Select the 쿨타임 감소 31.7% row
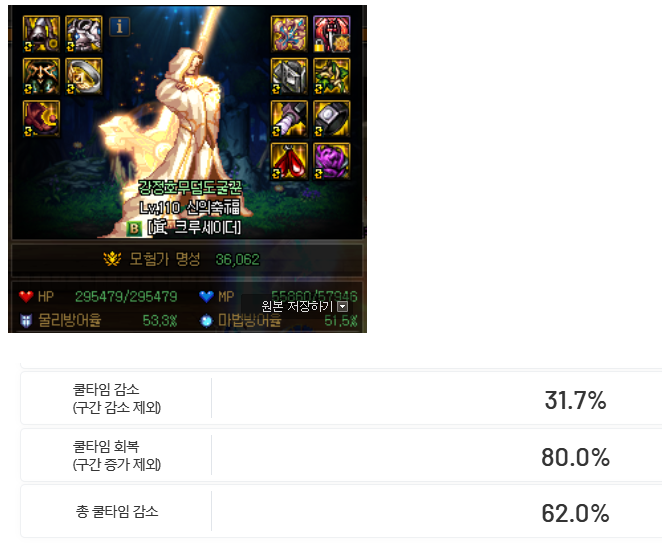The width and height of the screenshot is (662, 550). [341, 398]
